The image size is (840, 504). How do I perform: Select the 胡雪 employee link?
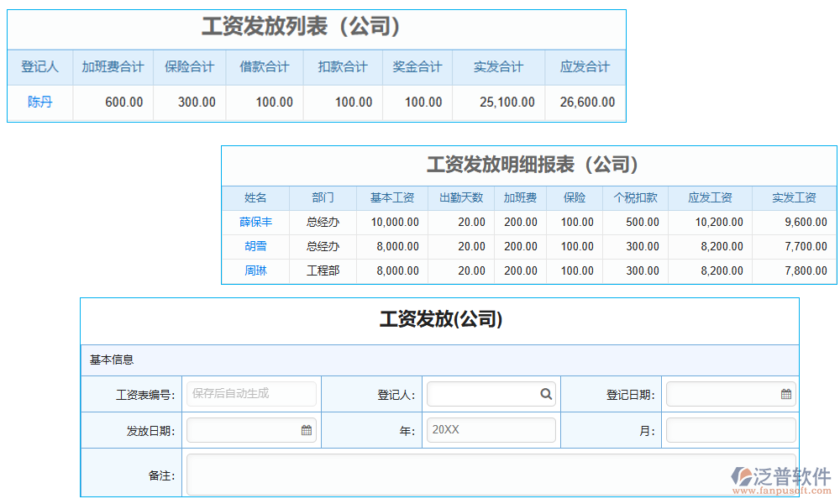point(255,247)
